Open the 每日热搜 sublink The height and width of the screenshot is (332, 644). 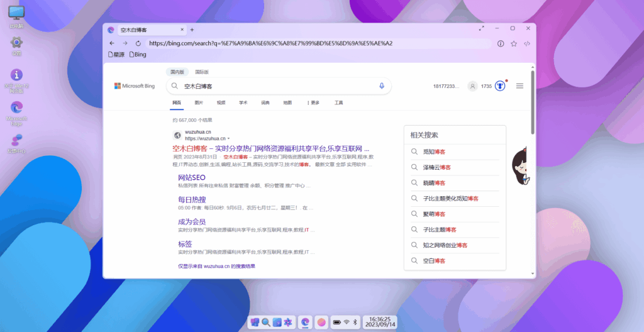click(192, 199)
